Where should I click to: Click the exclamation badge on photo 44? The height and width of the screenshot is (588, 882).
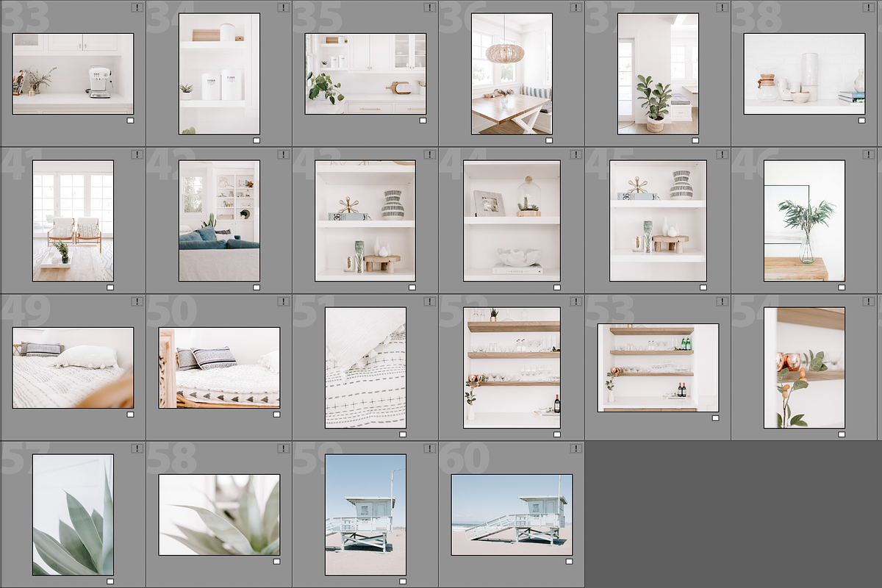[x=576, y=154]
